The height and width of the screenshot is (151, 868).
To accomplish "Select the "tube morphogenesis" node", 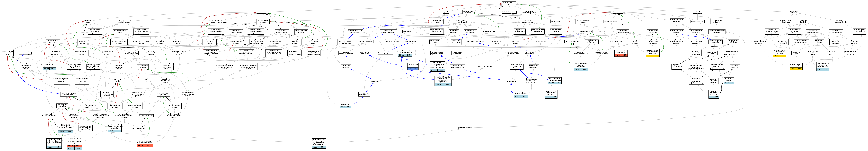I will pos(385,53).
